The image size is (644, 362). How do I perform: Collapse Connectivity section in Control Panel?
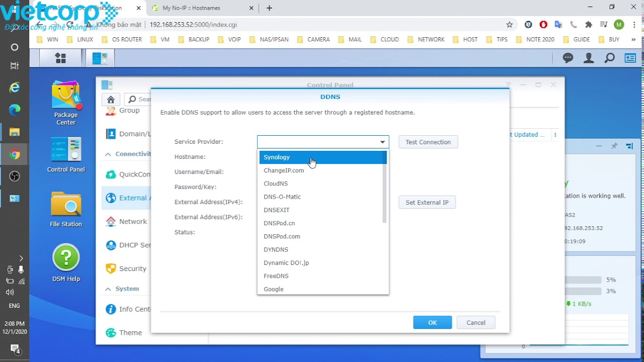point(108,154)
